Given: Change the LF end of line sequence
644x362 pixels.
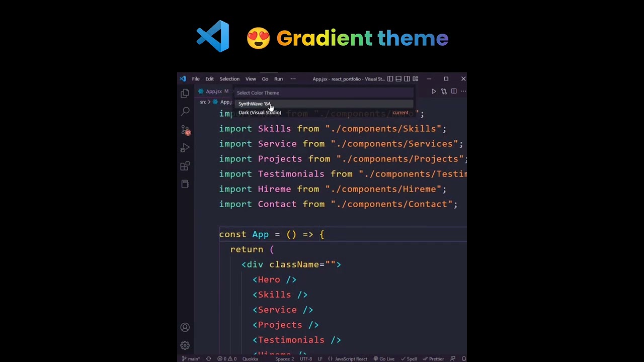Looking at the screenshot, I should (x=320, y=359).
